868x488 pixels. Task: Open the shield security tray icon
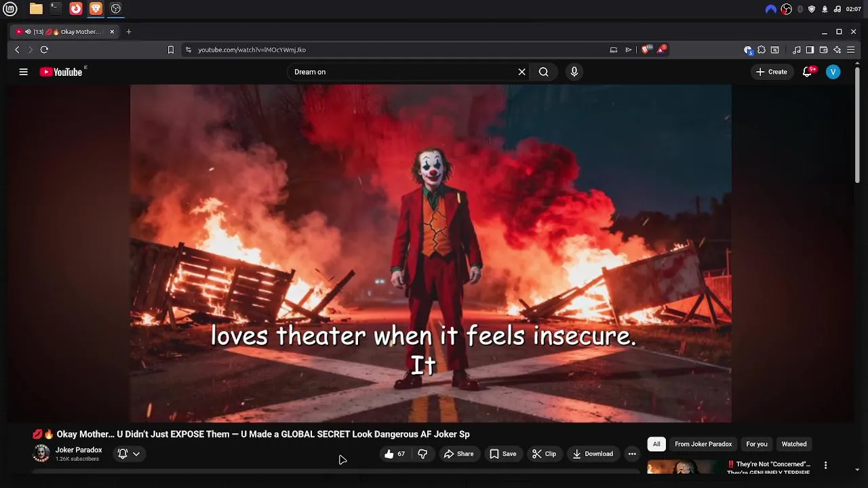(812, 9)
